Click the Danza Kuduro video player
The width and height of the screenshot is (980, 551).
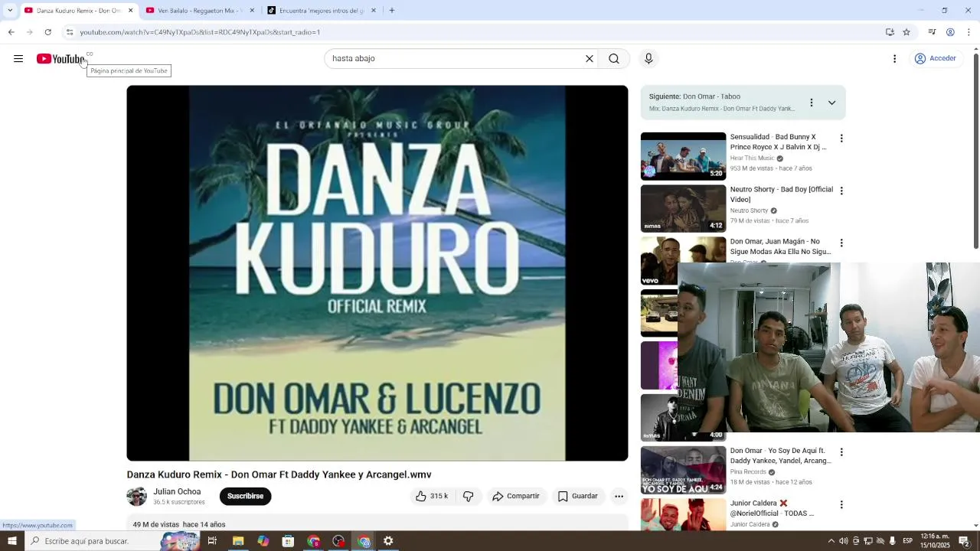[377, 273]
